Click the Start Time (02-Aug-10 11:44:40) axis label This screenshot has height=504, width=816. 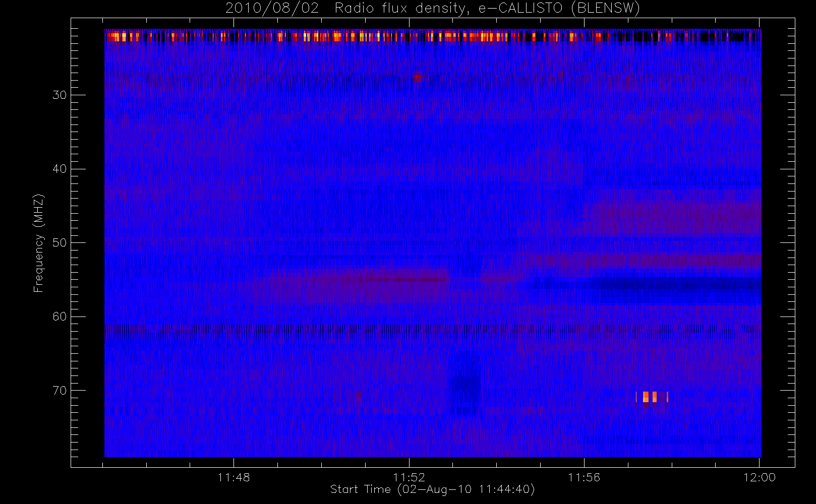coord(432,489)
